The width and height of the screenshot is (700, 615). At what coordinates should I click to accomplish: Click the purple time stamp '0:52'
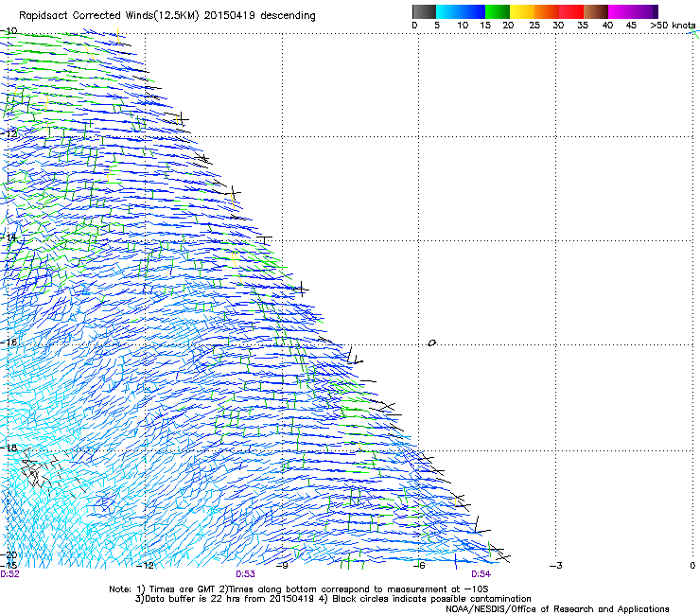[x=9, y=574]
